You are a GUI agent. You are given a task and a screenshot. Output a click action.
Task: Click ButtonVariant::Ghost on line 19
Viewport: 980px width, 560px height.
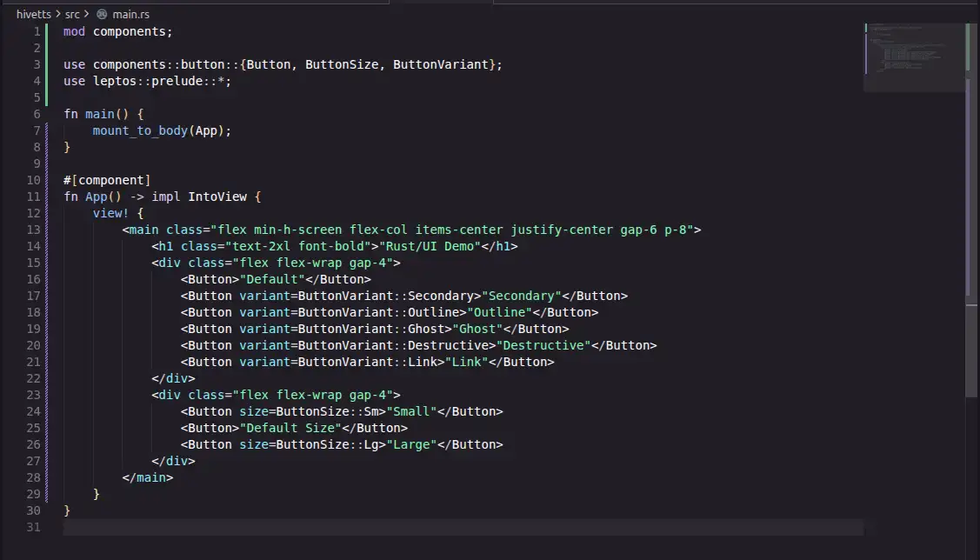coord(371,329)
